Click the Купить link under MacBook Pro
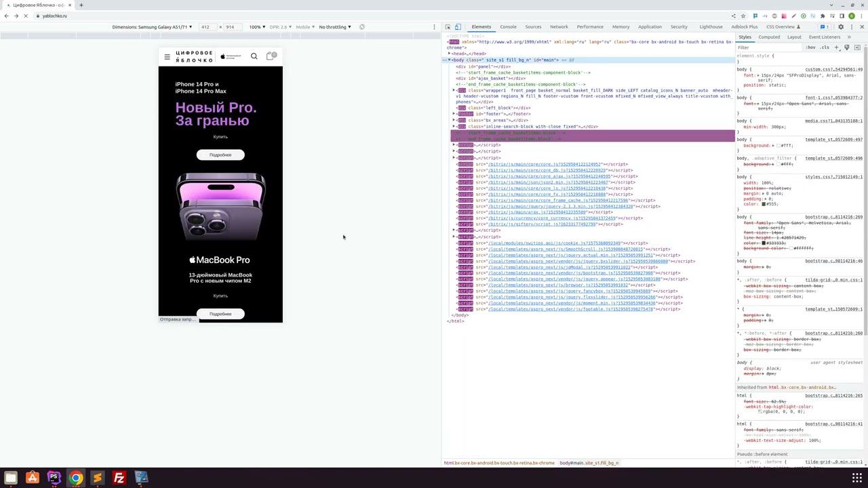The width and height of the screenshot is (868, 488). tap(220, 296)
